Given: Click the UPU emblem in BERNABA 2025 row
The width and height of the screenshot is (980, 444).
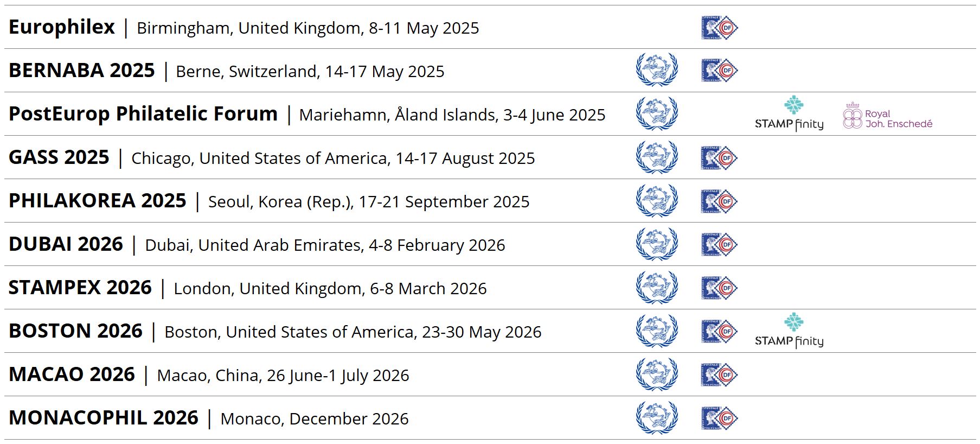Looking at the screenshot, I should click(x=657, y=70).
